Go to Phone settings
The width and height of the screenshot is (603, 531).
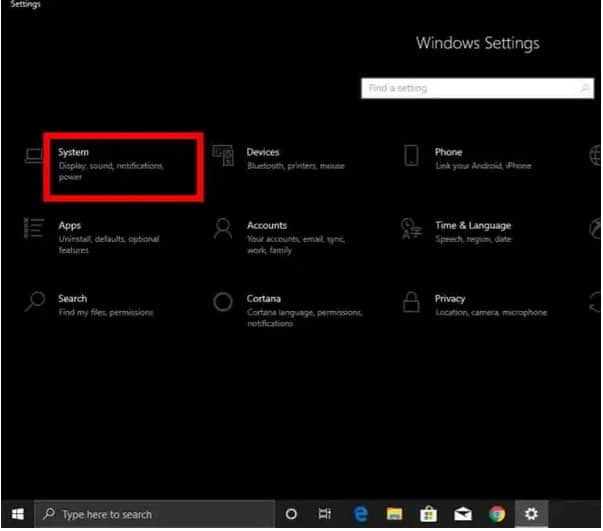tap(448, 152)
